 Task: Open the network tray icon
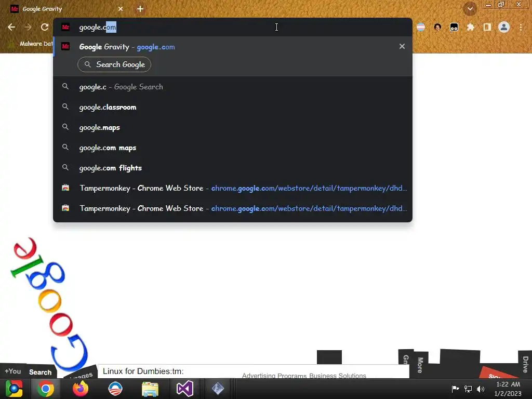(x=468, y=389)
